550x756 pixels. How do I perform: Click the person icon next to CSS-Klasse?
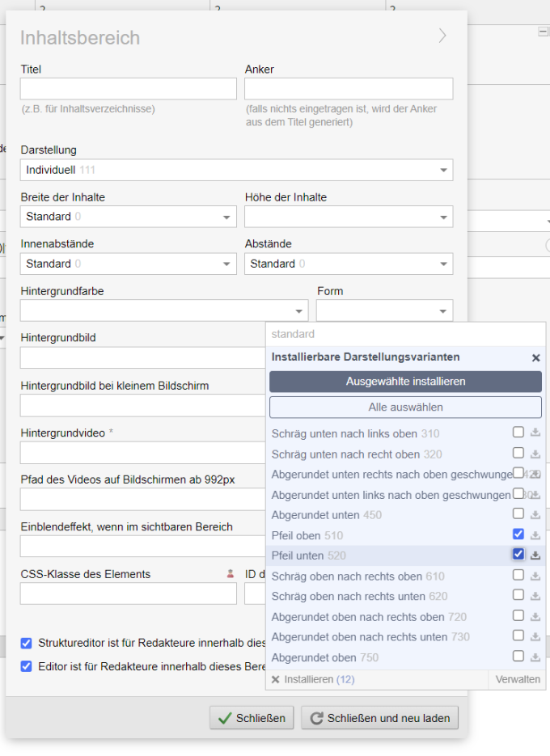point(230,574)
